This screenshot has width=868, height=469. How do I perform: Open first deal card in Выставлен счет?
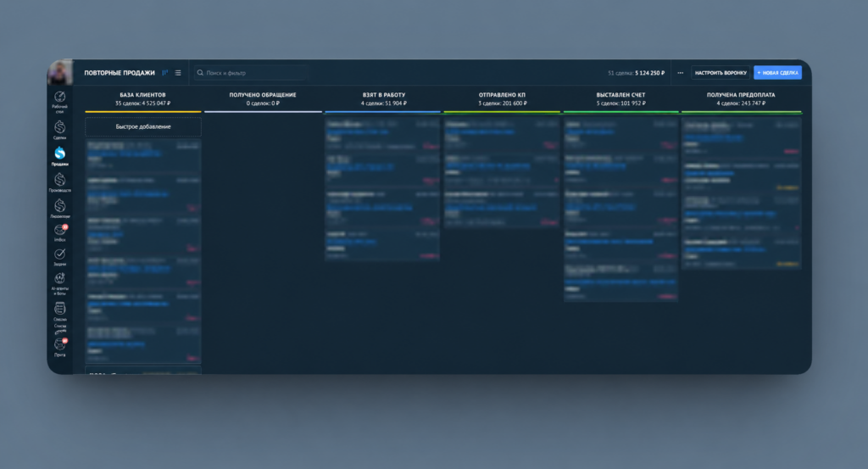click(620, 135)
